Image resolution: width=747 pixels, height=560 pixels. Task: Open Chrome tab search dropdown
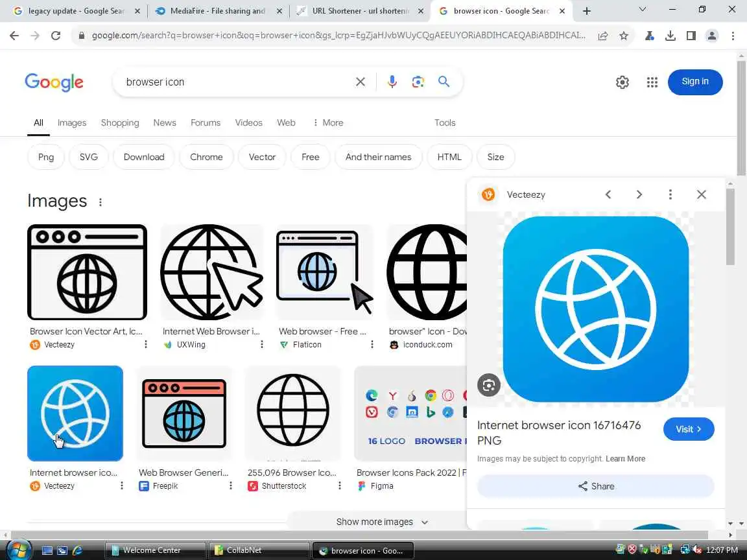pyautogui.click(x=642, y=10)
